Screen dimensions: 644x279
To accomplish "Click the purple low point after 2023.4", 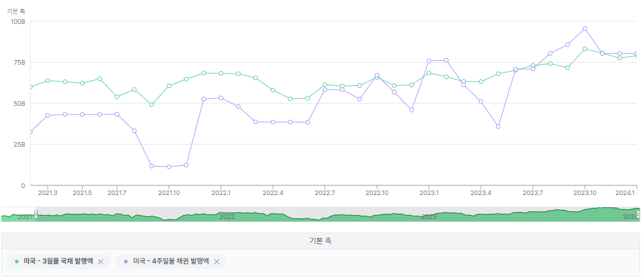I will 498,127.
